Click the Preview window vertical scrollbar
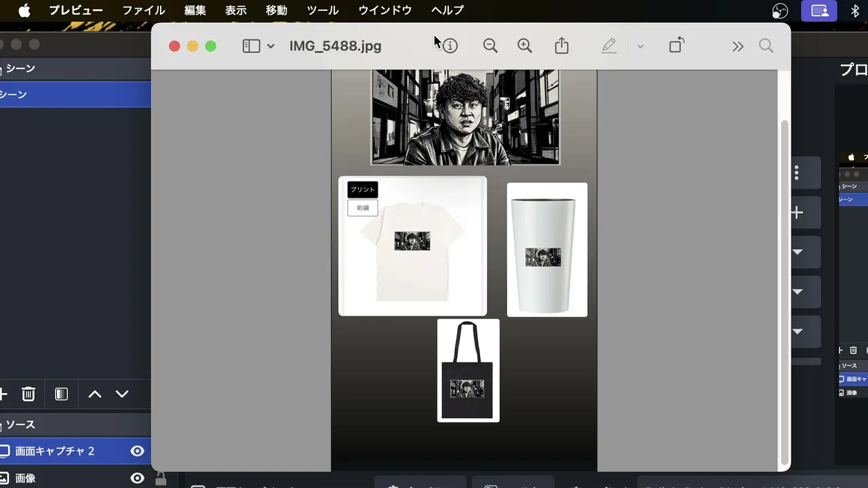The width and height of the screenshot is (868, 488). [x=786, y=291]
